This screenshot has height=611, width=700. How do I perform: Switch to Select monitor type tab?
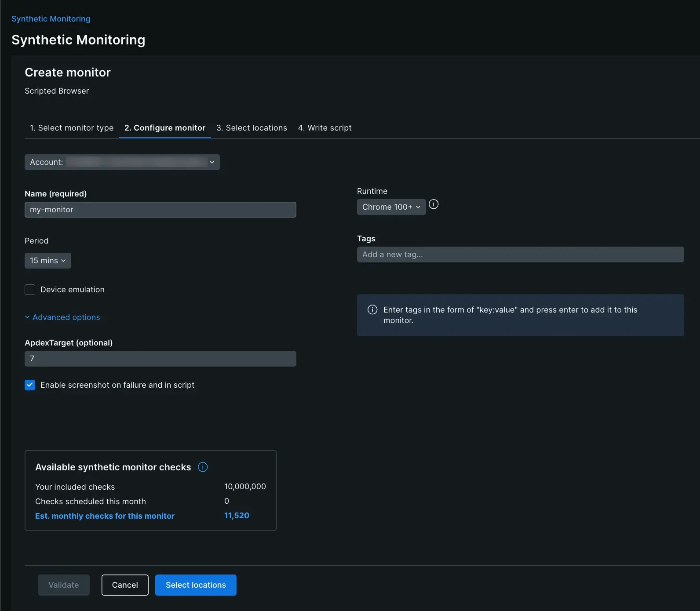pos(72,128)
